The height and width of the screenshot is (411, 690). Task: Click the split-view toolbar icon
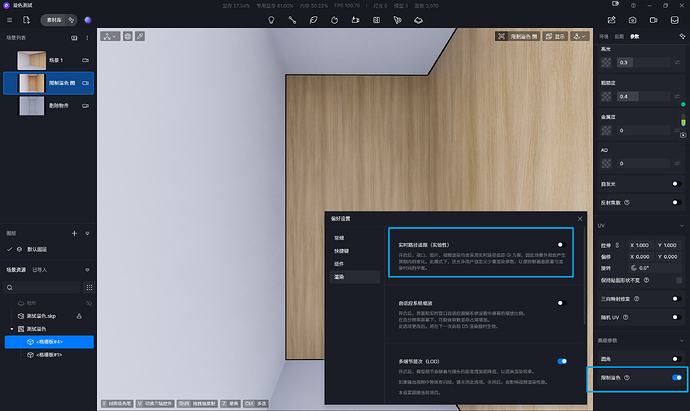376,20
